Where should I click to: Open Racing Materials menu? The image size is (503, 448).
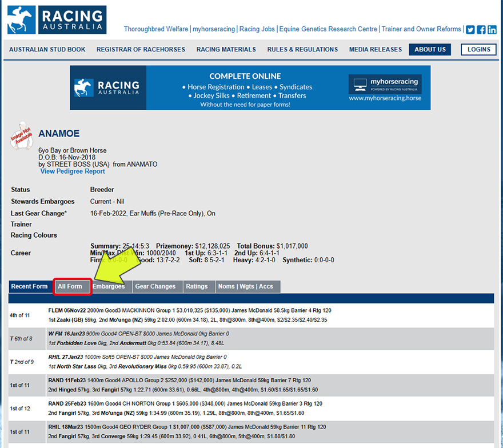click(x=226, y=50)
